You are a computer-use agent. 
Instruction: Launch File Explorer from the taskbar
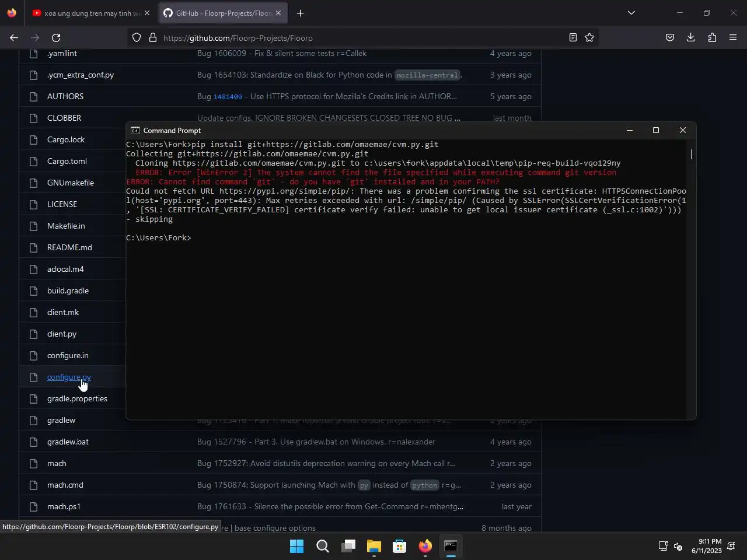click(374, 546)
